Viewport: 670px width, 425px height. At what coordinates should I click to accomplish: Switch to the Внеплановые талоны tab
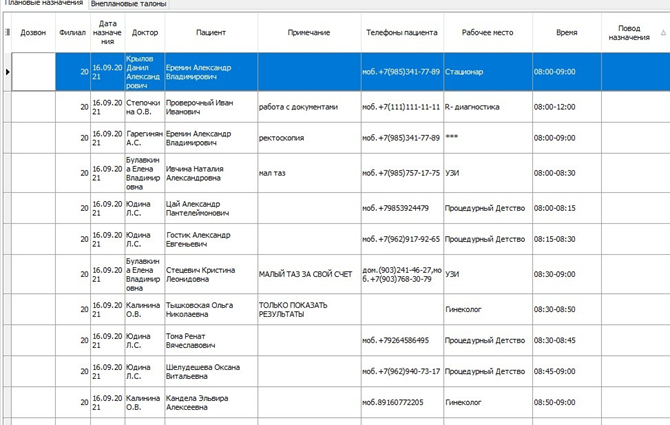(129, 5)
